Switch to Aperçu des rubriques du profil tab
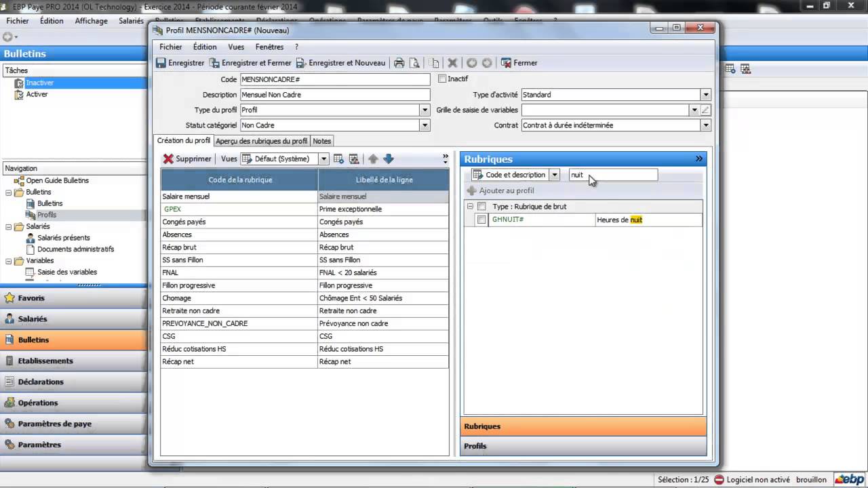868x488 pixels. [x=262, y=141]
